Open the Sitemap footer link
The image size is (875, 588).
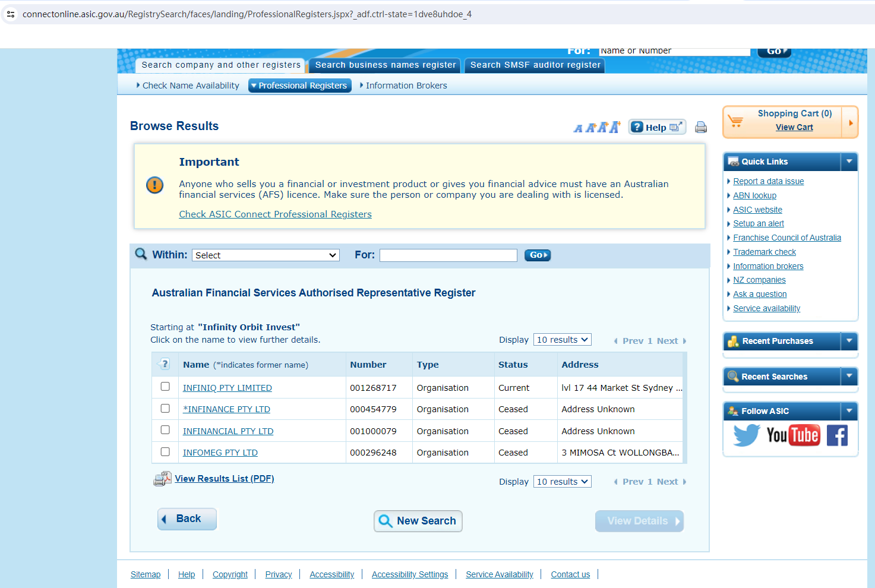point(146,574)
